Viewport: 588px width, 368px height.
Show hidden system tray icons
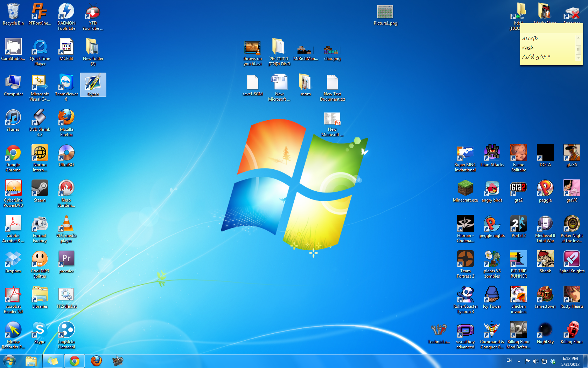point(519,361)
